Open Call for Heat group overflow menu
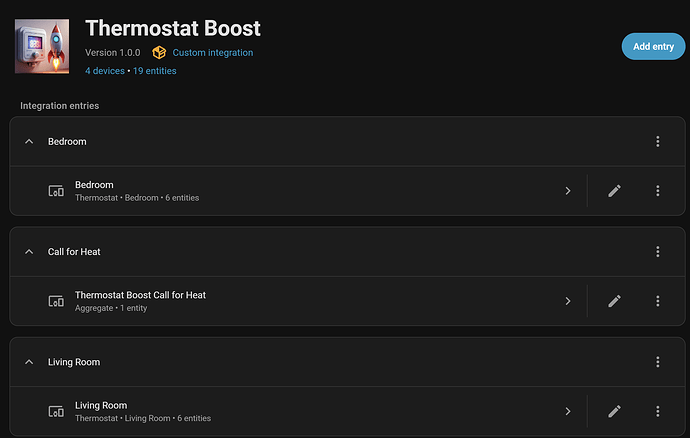The height and width of the screenshot is (438, 690). pos(658,252)
